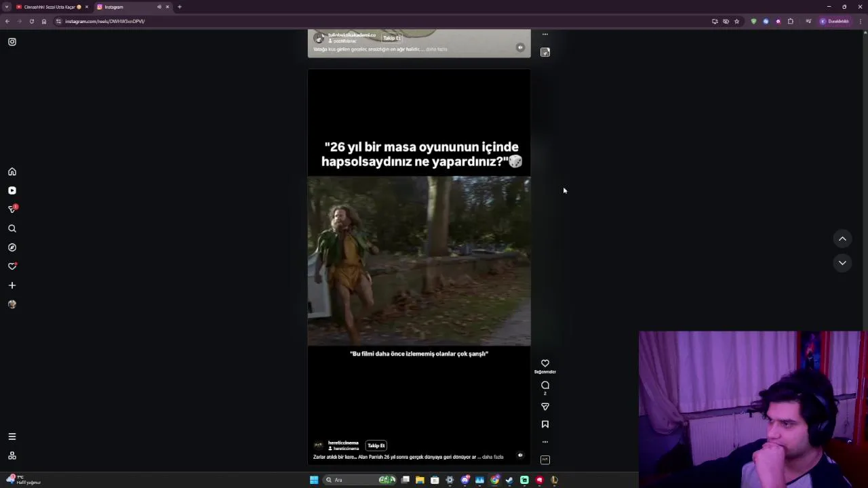Viewport: 868px width, 488px height.
Task: Like the hereticcinema reel
Action: [x=545, y=364]
